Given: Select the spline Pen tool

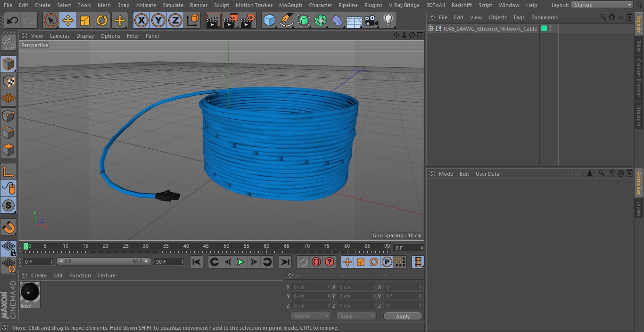Looking at the screenshot, I should [286, 20].
